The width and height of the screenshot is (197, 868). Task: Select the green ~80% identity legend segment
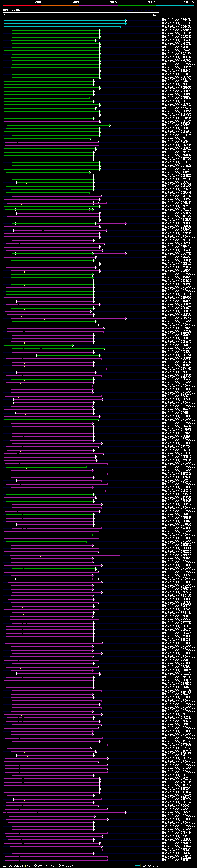point(137,6)
